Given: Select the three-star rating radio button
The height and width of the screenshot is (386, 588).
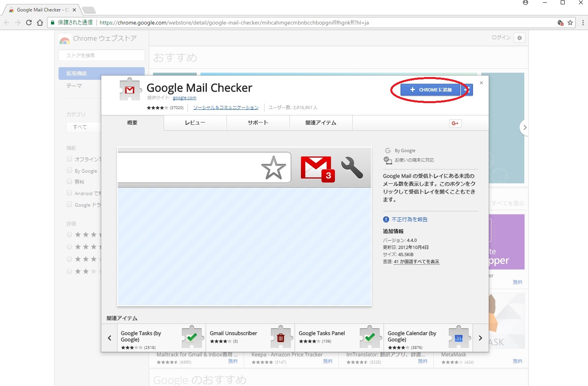Looking at the screenshot, I should tap(70, 259).
